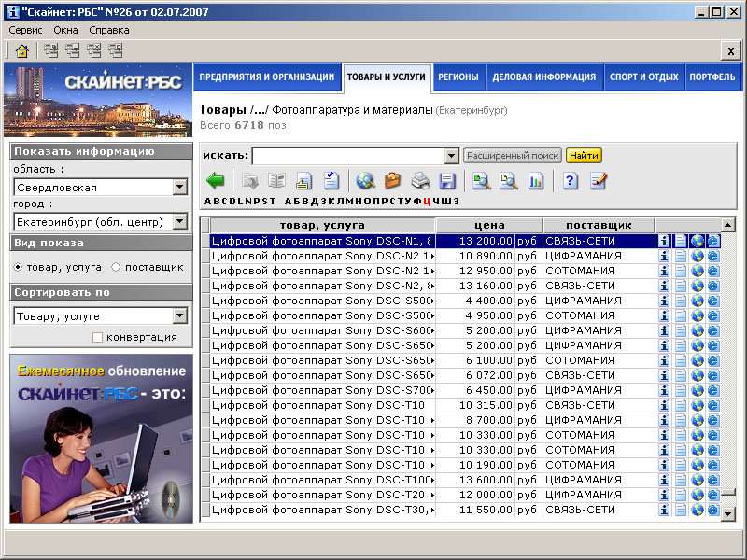Screen dimensions: 747x560
Task: Click the document with printer form icon
Action: pyautogui.click(x=304, y=181)
